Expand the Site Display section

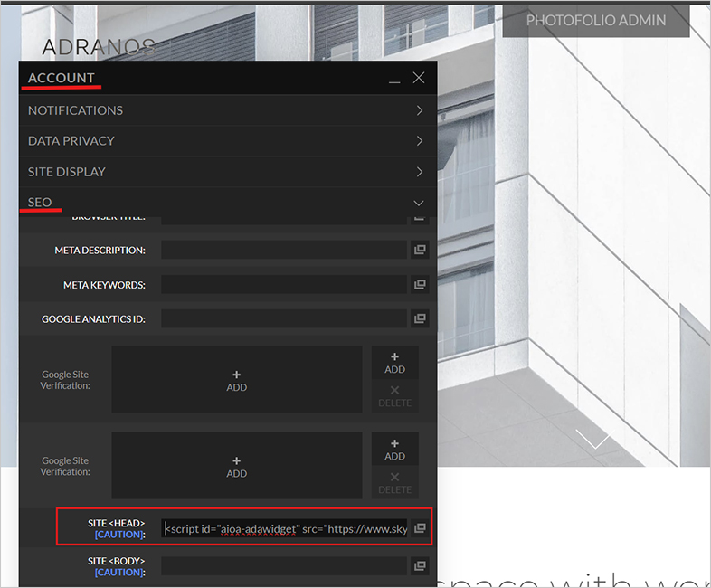pos(420,172)
